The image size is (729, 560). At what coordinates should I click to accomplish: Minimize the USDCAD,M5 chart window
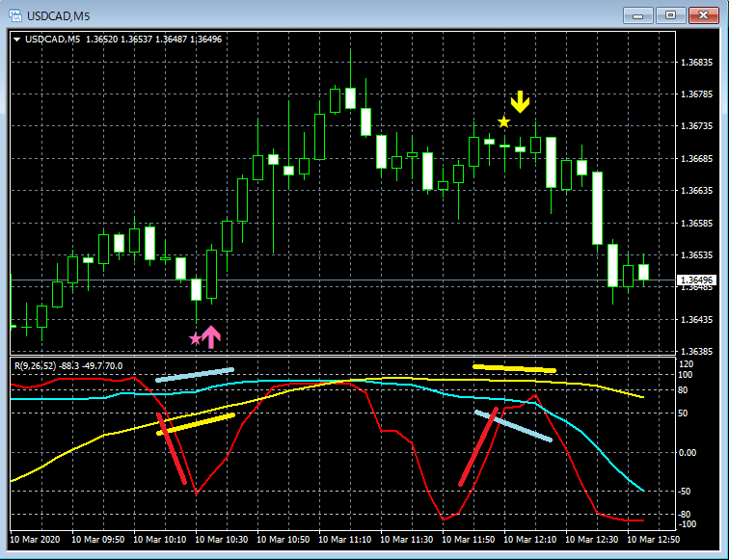coord(638,15)
